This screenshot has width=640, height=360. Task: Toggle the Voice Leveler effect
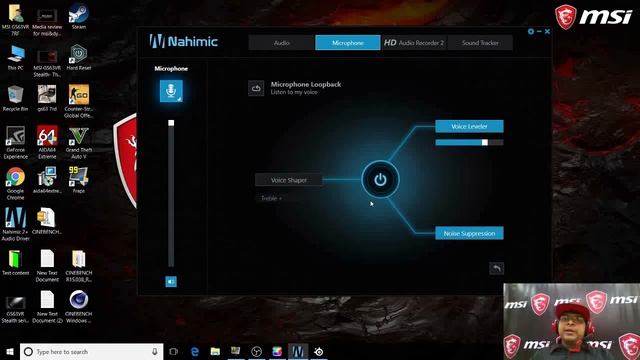pos(469,127)
